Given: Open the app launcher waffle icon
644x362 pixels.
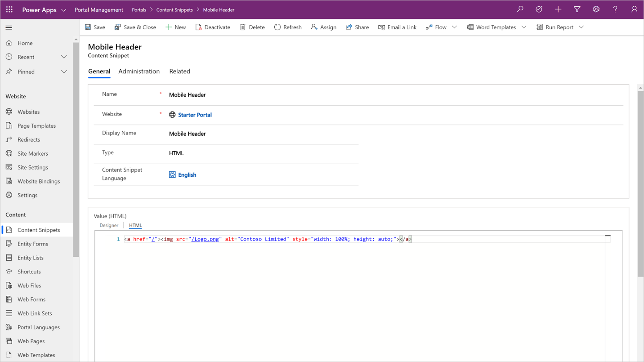Looking at the screenshot, I should tap(9, 9).
